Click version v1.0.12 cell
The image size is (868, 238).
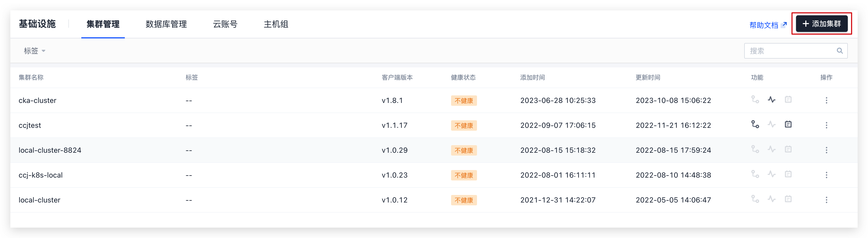coord(394,200)
